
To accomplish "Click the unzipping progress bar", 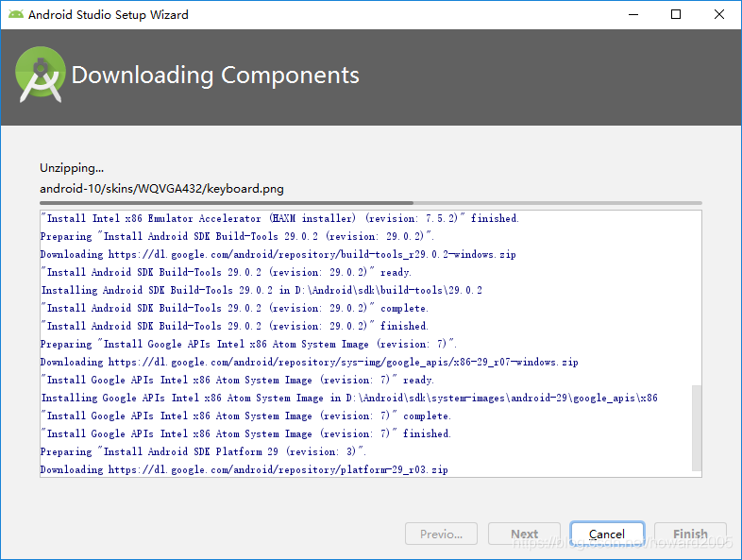I will [x=370, y=203].
